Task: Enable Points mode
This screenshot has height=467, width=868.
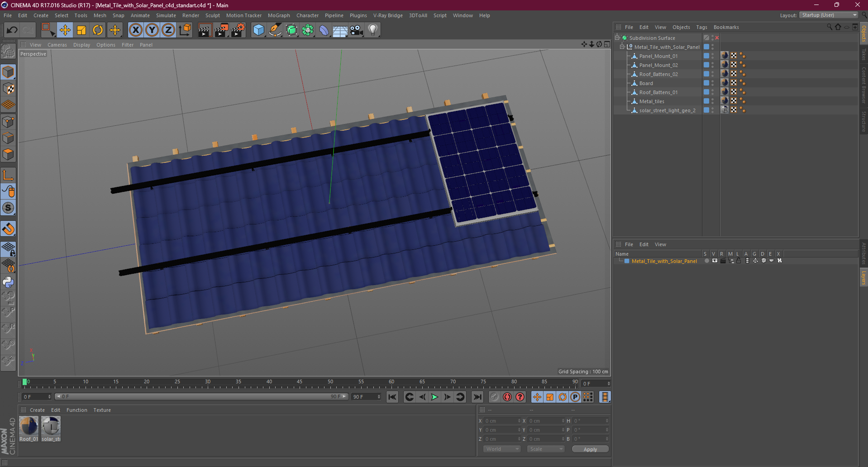Action: [8, 121]
